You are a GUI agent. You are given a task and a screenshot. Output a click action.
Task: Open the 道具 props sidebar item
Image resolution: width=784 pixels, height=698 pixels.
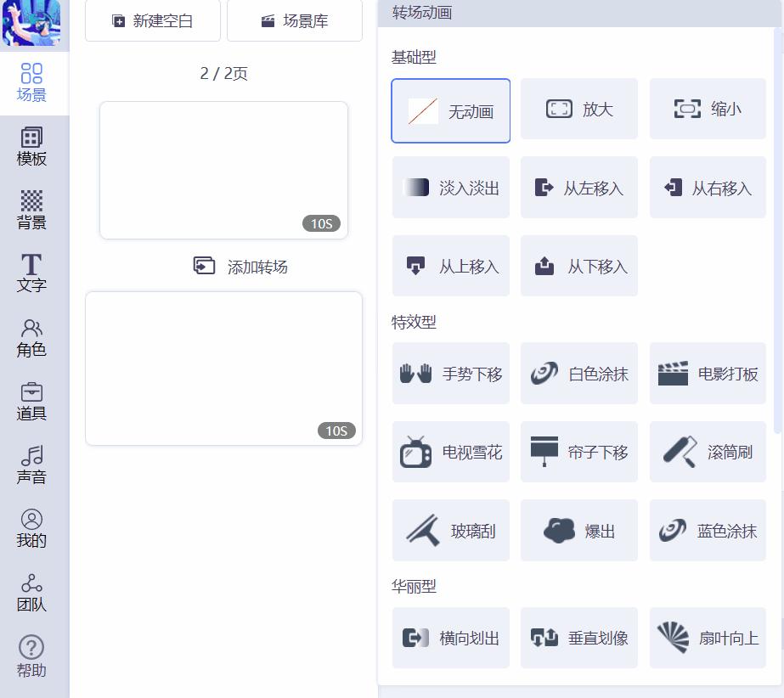[31, 402]
